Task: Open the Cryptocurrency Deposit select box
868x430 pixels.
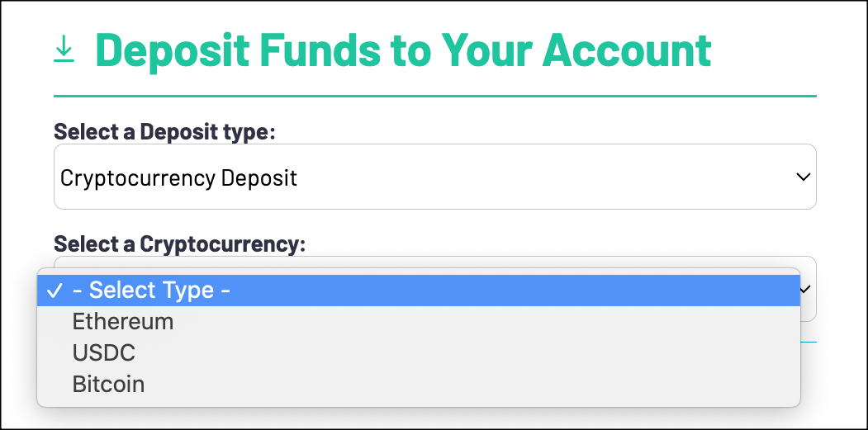Action: tap(435, 177)
